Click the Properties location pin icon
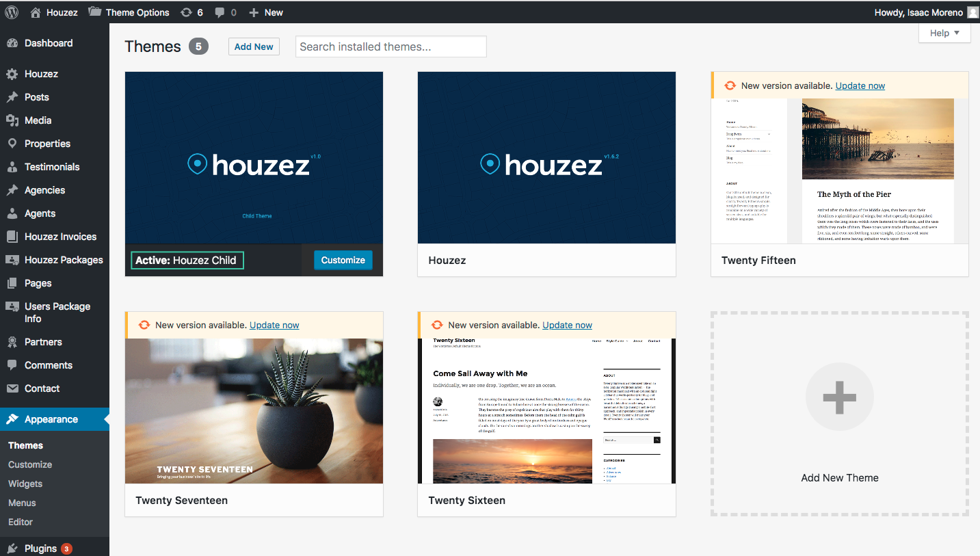980x556 pixels. tap(12, 144)
